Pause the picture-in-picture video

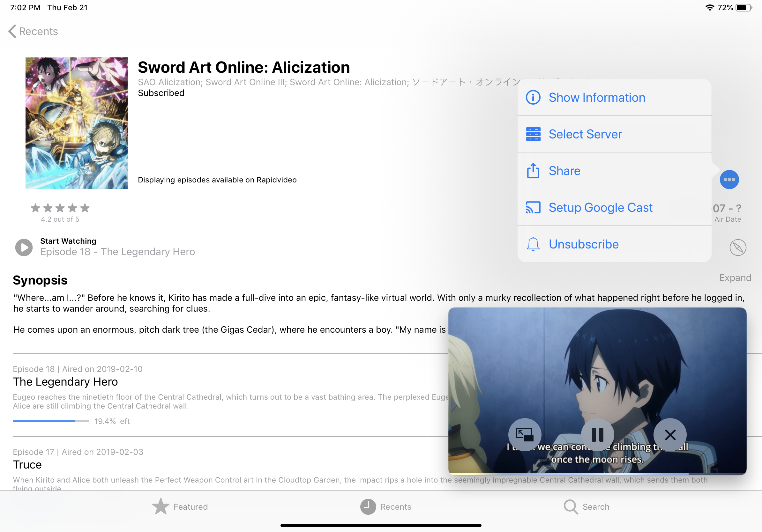coord(597,434)
